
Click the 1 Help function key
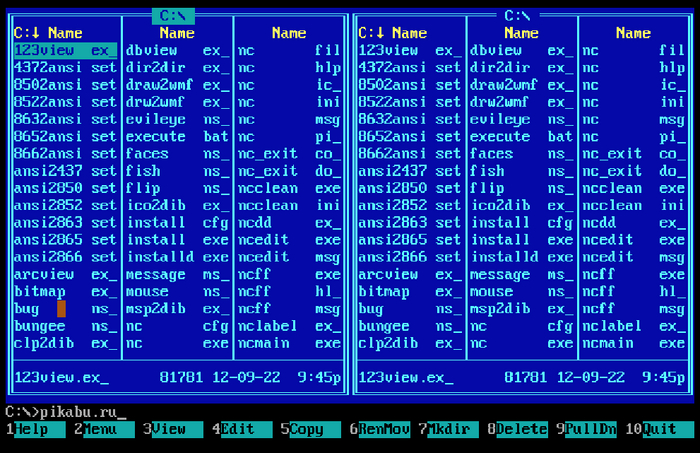[36, 429]
